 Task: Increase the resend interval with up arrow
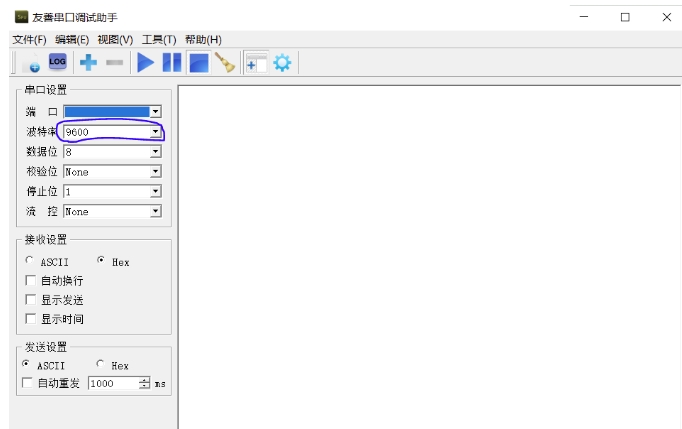tap(144, 380)
